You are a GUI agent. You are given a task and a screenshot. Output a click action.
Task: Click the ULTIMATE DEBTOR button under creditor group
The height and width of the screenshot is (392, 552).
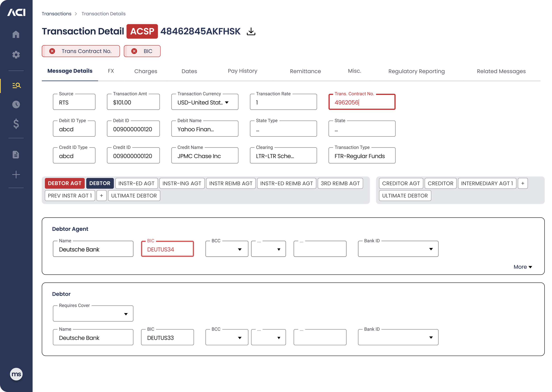(x=405, y=196)
